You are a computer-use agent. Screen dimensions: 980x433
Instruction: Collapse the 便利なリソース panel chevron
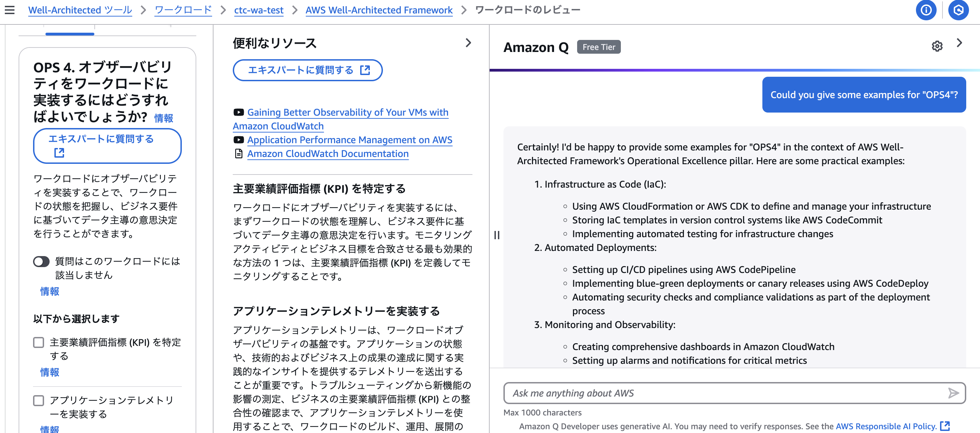pyautogui.click(x=468, y=43)
